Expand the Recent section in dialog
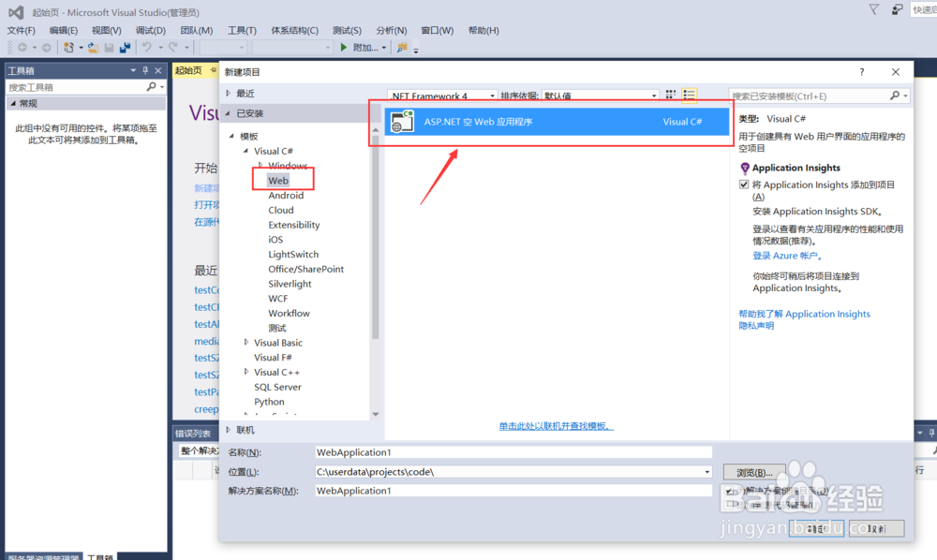This screenshot has width=937, height=560. tap(229, 93)
